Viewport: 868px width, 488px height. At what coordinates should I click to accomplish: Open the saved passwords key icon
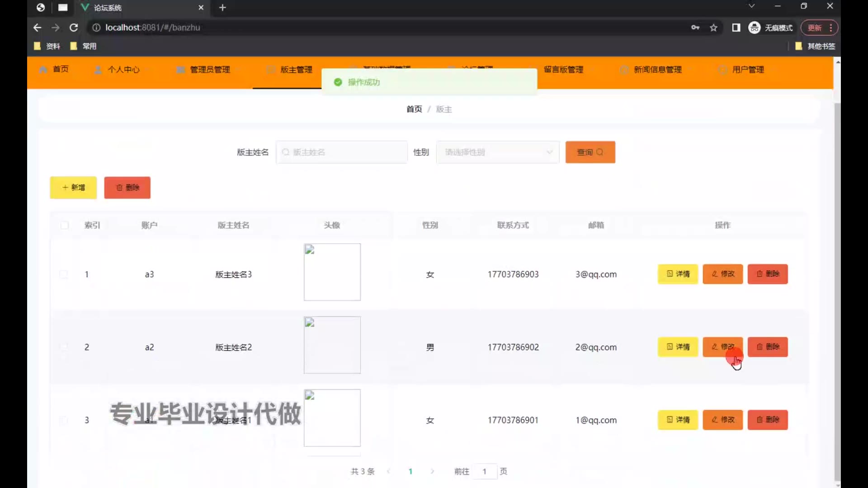[695, 28]
